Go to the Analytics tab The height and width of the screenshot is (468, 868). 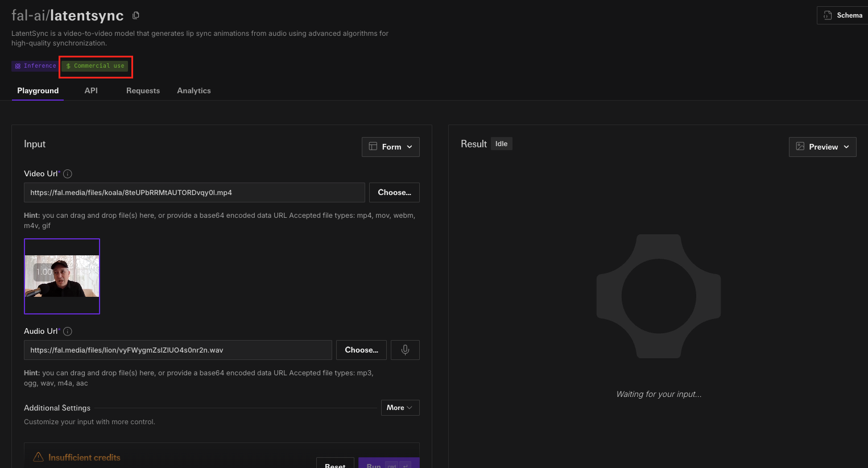(x=194, y=90)
